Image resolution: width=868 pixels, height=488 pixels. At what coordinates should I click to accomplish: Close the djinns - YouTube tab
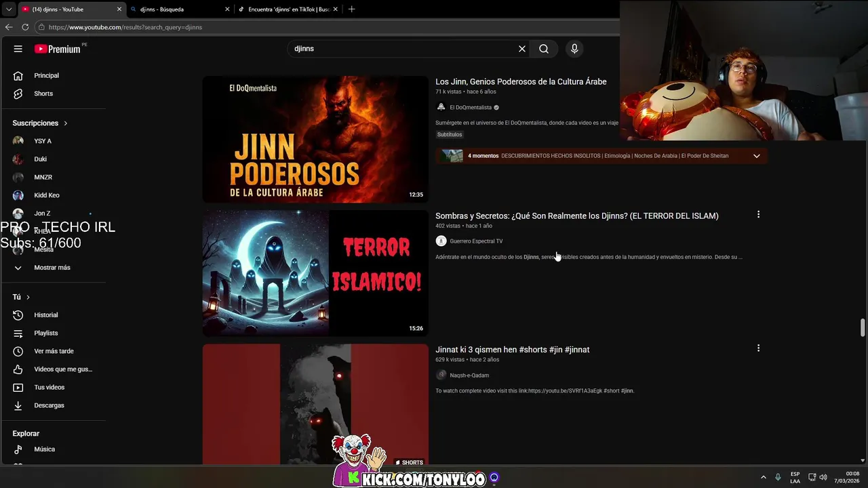(119, 9)
